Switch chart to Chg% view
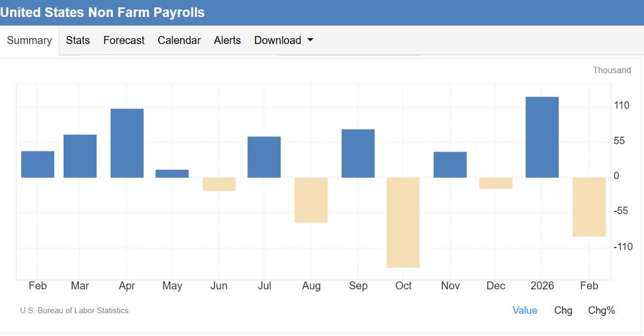The image size is (644, 336). [x=601, y=311]
